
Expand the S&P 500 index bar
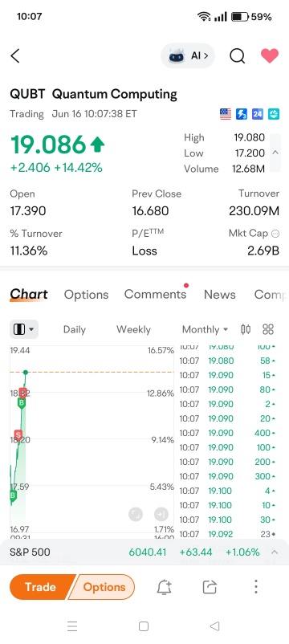click(x=275, y=552)
